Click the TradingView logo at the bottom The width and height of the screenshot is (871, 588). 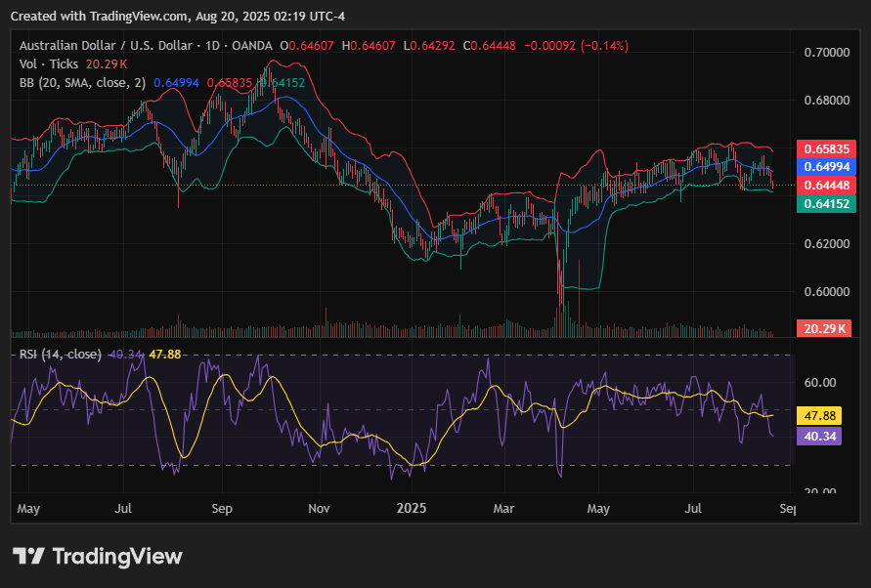98,557
